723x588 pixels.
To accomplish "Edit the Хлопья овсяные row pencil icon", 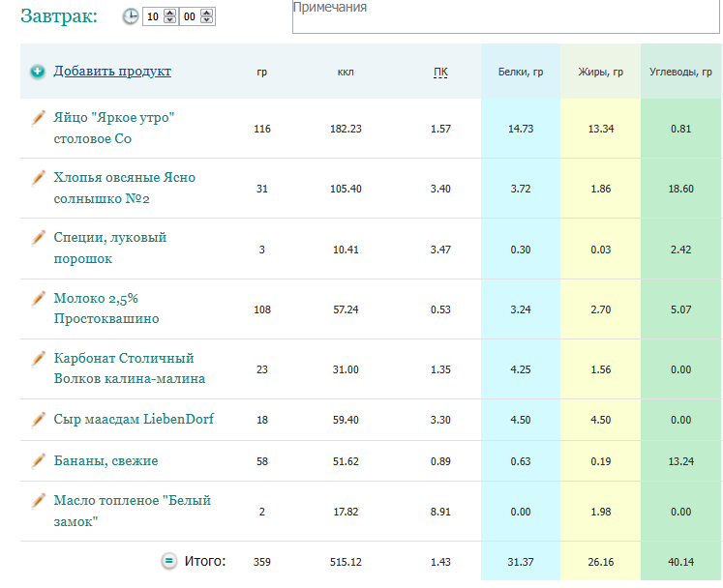I will tap(39, 178).
